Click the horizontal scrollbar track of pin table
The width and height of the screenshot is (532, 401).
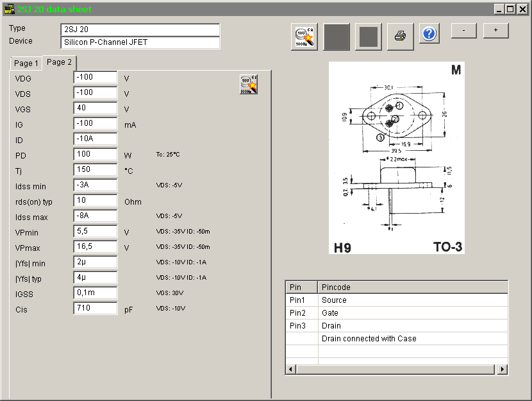click(x=395, y=370)
